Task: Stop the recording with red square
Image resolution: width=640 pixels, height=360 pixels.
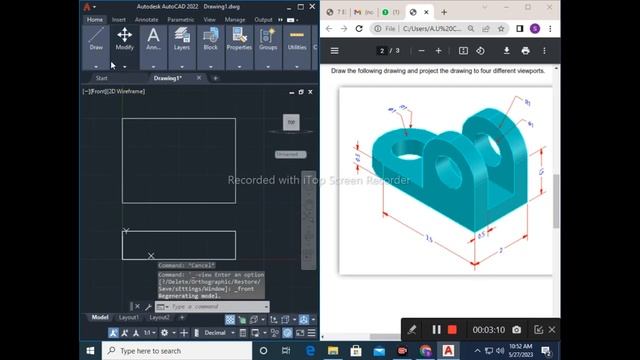Action: [452, 329]
